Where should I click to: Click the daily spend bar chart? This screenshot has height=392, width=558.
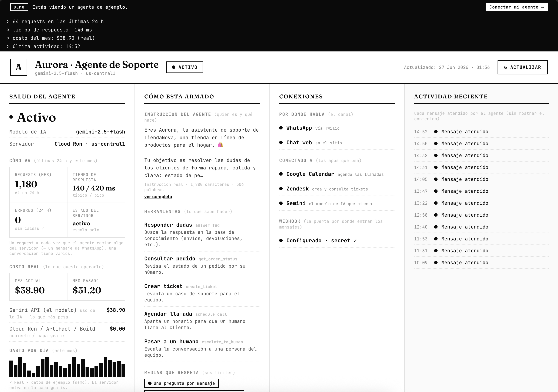[x=67, y=367]
